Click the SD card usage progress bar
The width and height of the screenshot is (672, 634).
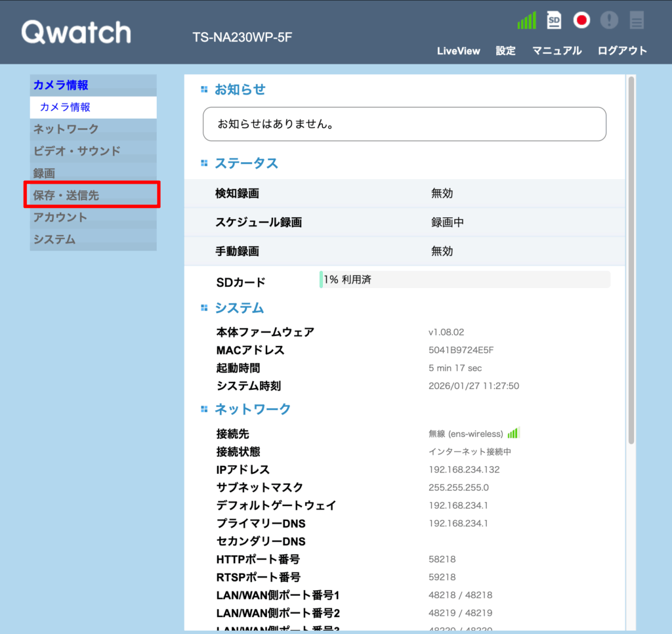[465, 280]
